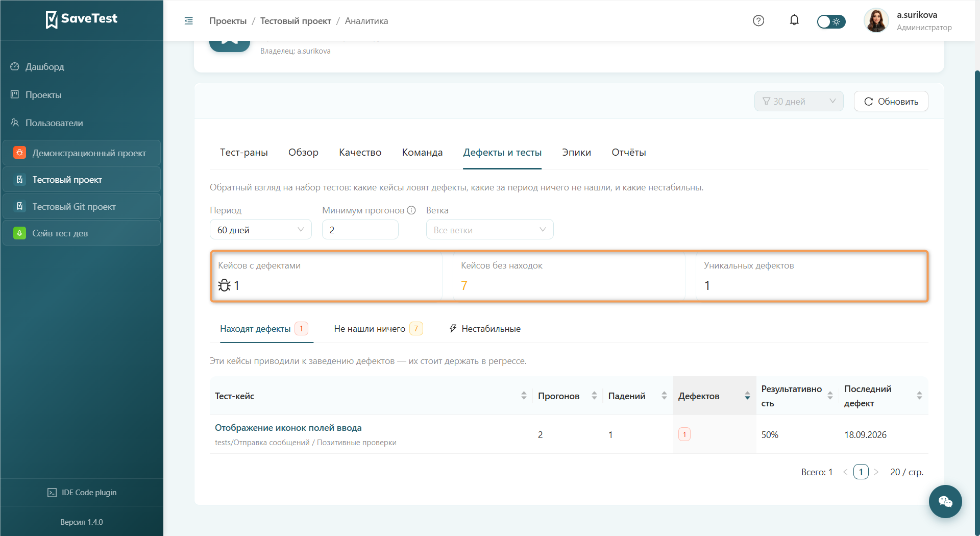Switch to the Не нашли ничего tab
The height and width of the screenshot is (536, 980).
tap(378, 329)
